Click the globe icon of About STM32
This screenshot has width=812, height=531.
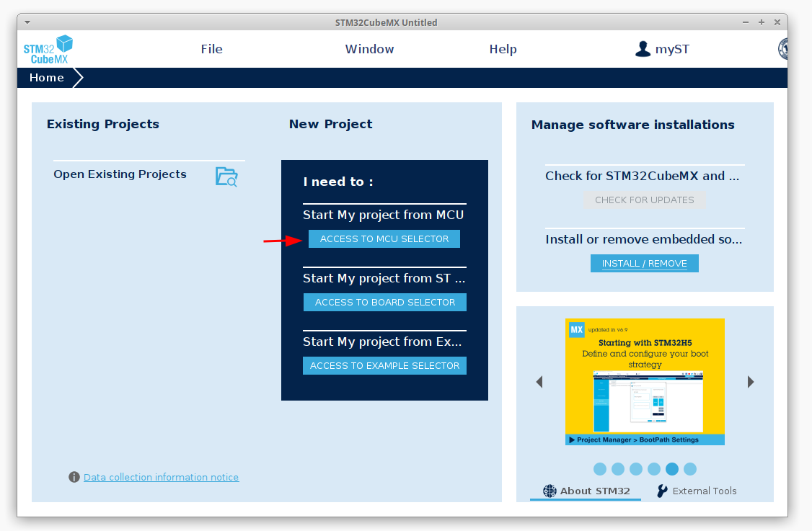point(550,491)
